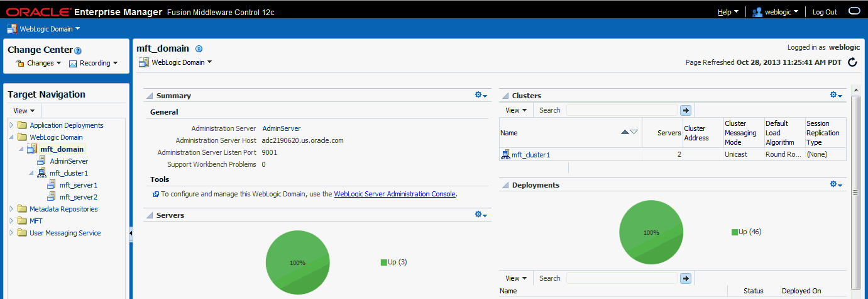Collapse the Servers section
868x299 pixels.
[x=150, y=215]
